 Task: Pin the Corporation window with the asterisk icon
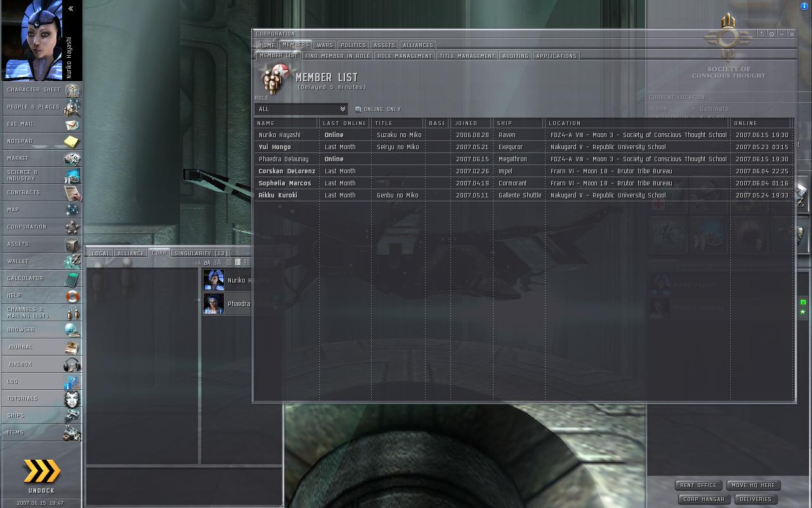pyautogui.click(x=763, y=34)
